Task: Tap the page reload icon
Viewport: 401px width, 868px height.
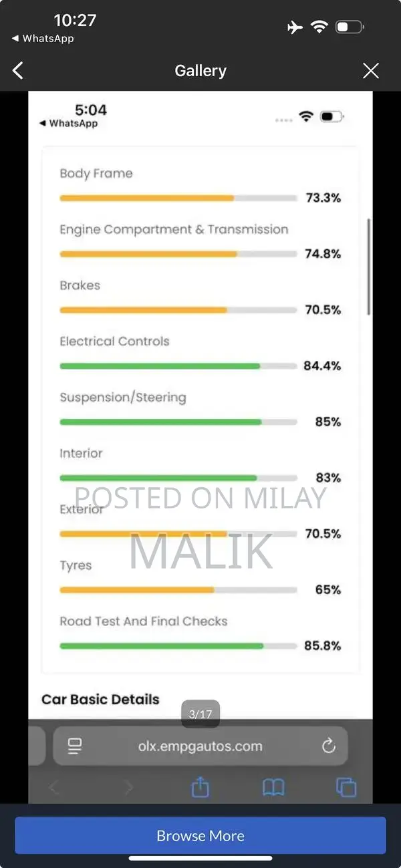Action: coord(328,746)
